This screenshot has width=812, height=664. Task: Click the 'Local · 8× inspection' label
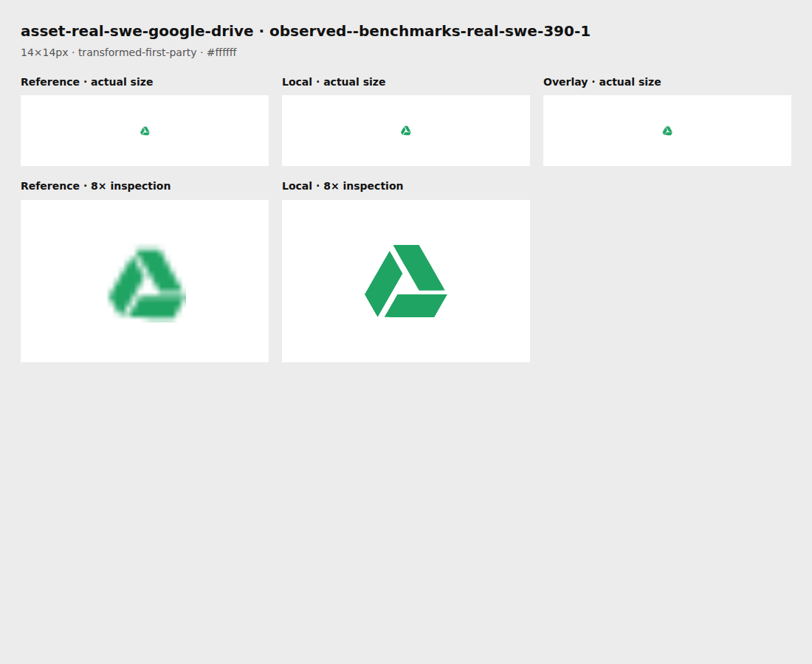pos(343,186)
